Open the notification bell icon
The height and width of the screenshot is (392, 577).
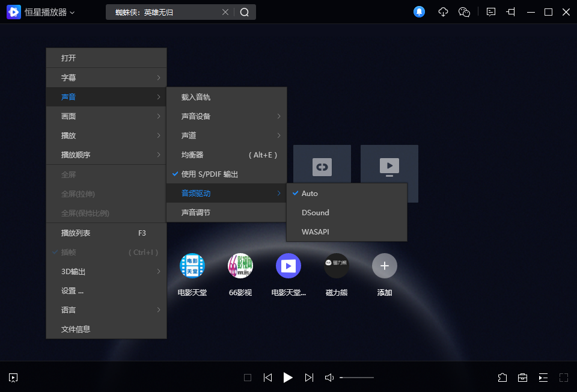click(419, 12)
